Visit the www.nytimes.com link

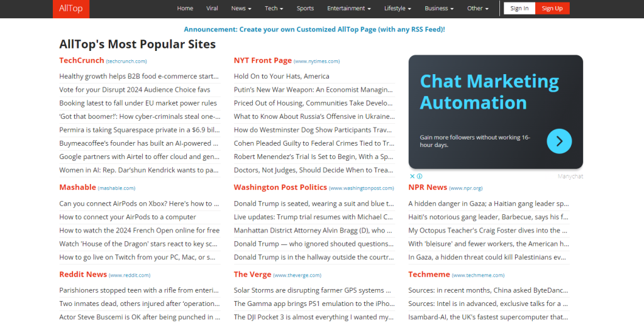pyautogui.click(x=317, y=61)
